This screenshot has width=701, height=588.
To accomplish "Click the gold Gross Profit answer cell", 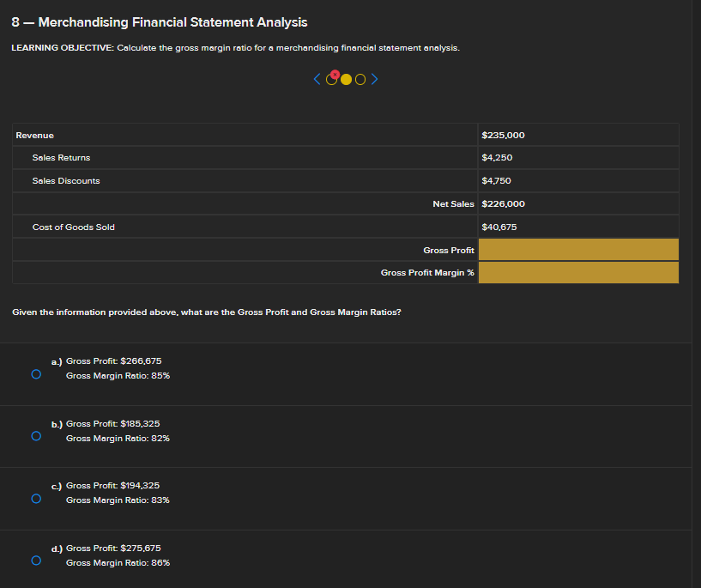I will pos(578,250).
